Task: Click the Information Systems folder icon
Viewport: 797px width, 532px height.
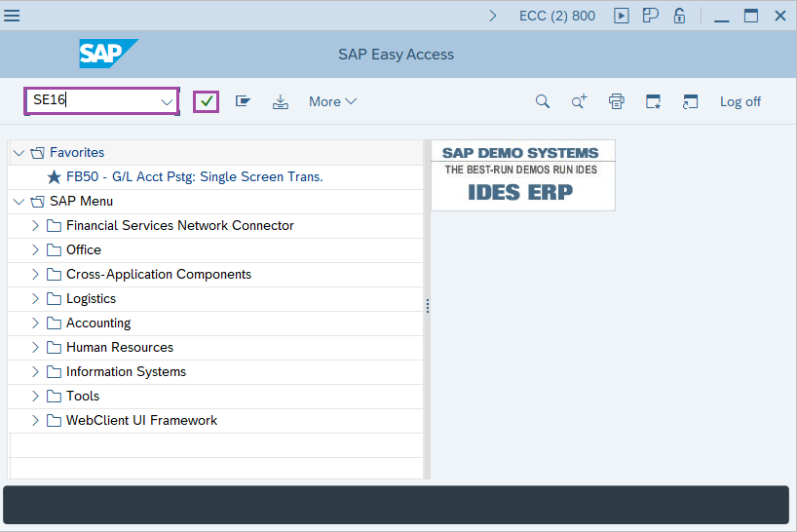Action: tap(54, 372)
